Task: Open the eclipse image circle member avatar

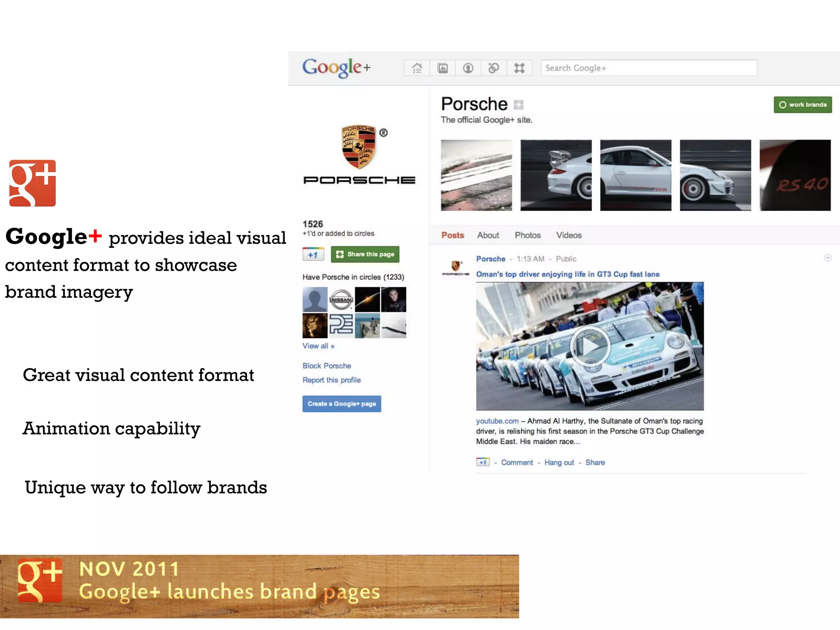Action: tap(367, 299)
